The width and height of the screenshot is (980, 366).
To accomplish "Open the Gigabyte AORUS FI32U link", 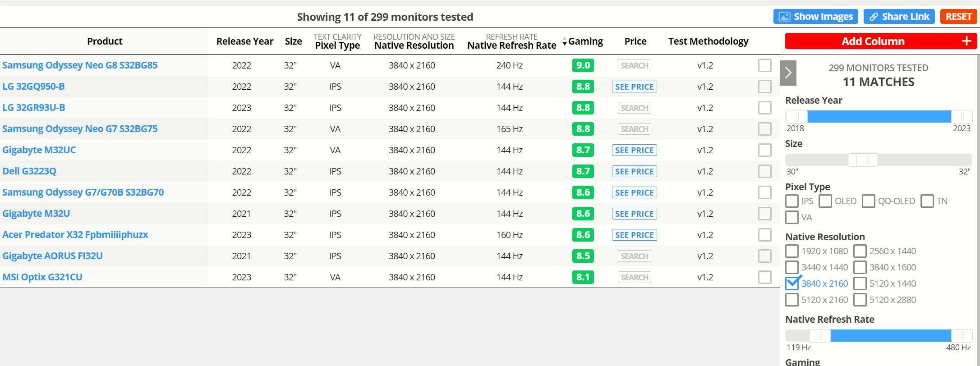I will 52,256.
